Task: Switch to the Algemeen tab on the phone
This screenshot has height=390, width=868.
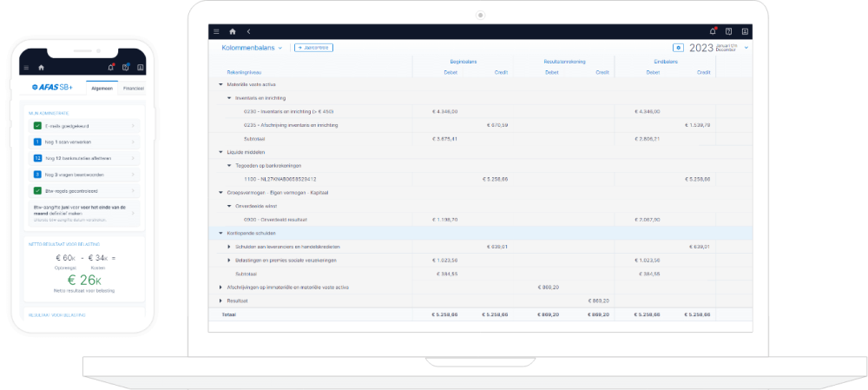Action: click(x=102, y=88)
